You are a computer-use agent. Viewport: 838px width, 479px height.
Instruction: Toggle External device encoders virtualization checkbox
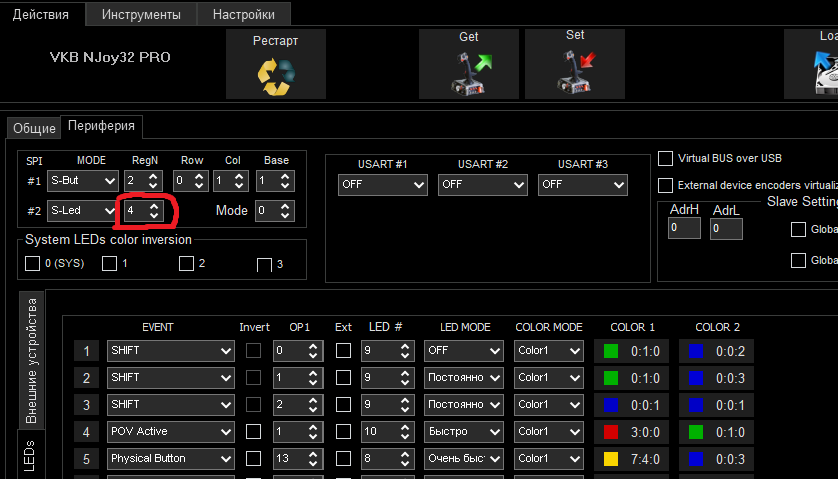(665, 185)
